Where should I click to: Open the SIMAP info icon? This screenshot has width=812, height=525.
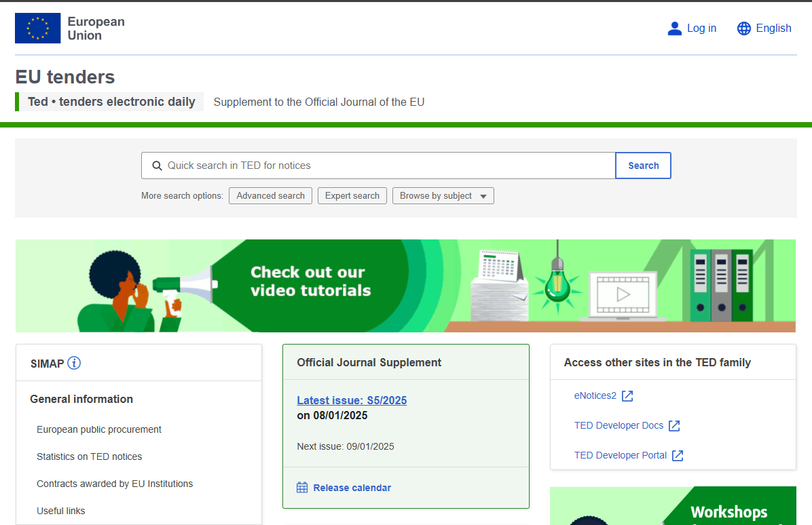tap(74, 363)
